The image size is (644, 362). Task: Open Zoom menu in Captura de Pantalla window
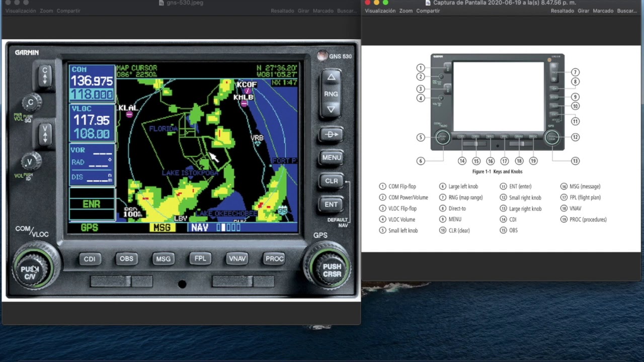point(406,11)
